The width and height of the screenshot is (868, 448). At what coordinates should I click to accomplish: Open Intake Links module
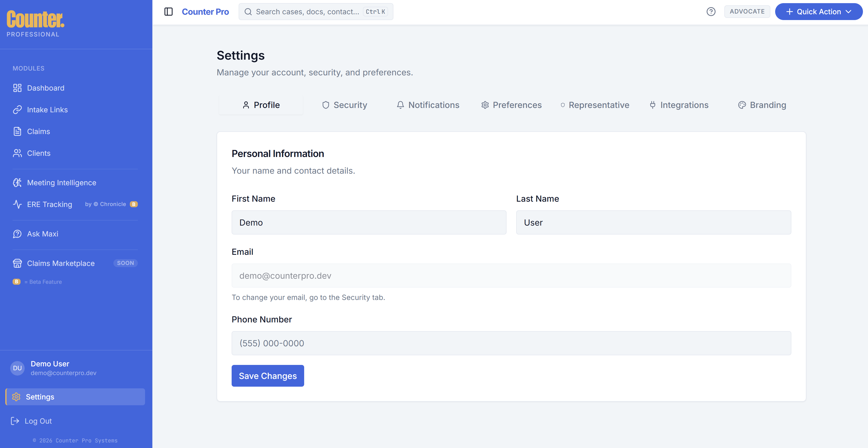pos(47,110)
